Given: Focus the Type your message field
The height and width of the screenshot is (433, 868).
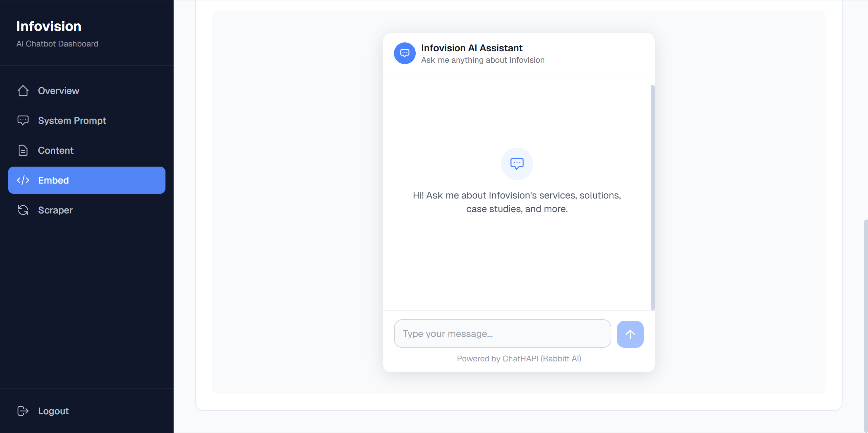Looking at the screenshot, I should coord(502,334).
